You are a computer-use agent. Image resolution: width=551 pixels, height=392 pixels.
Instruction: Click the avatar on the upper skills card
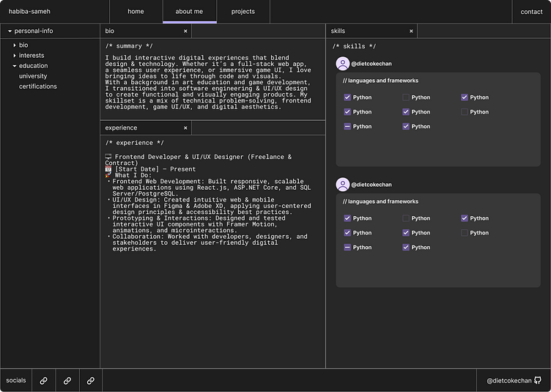click(x=342, y=64)
